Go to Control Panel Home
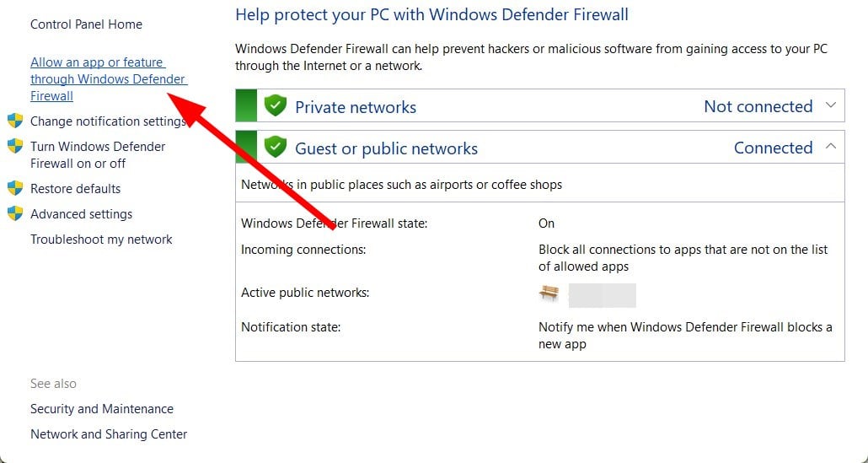The width and height of the screenshot is (868, 463). pos(86,24)
